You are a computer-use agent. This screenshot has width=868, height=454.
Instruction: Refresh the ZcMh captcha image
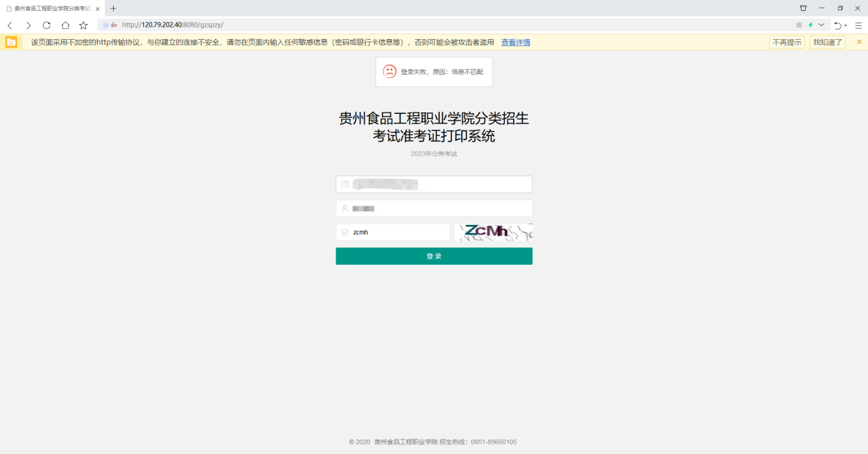[493, 232]
